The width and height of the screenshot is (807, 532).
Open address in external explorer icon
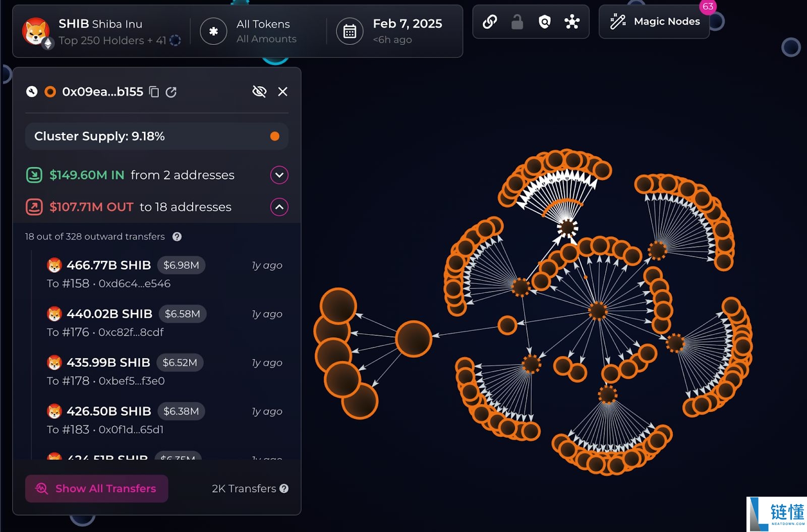click(x=171, y=92)
